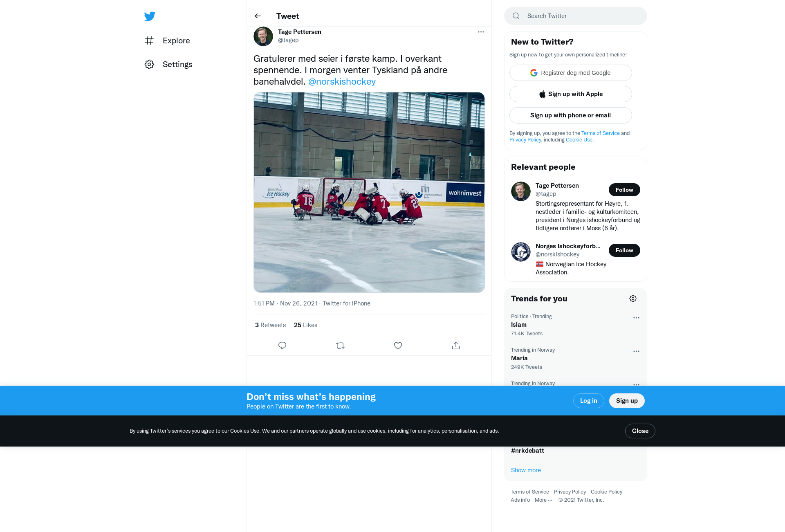Open the Explore hashtag item
This screenshot has width=785, height=532.
tap(167, 40)
